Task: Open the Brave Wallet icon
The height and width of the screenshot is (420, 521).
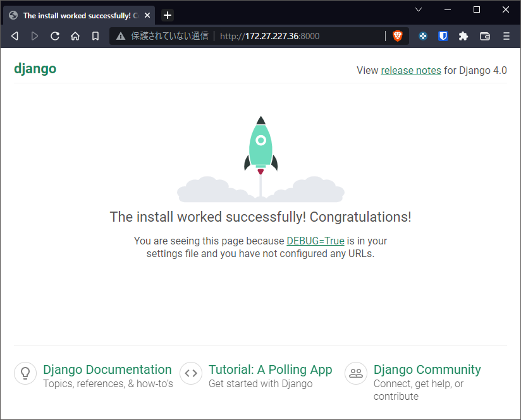Action: [485, 36]
